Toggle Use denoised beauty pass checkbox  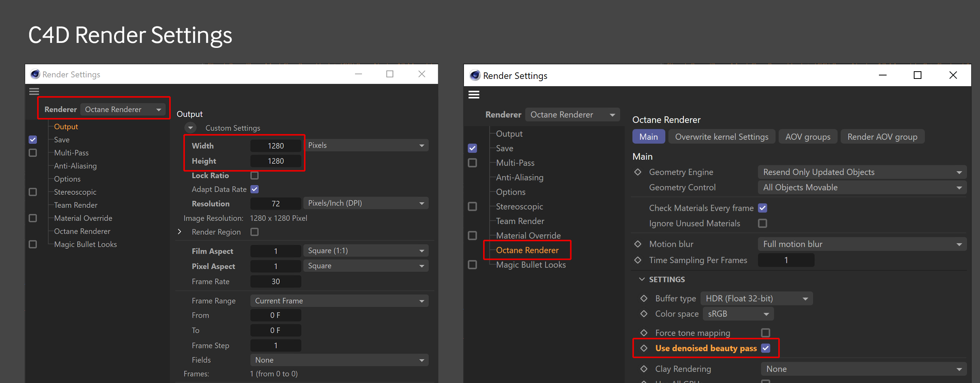766,348
